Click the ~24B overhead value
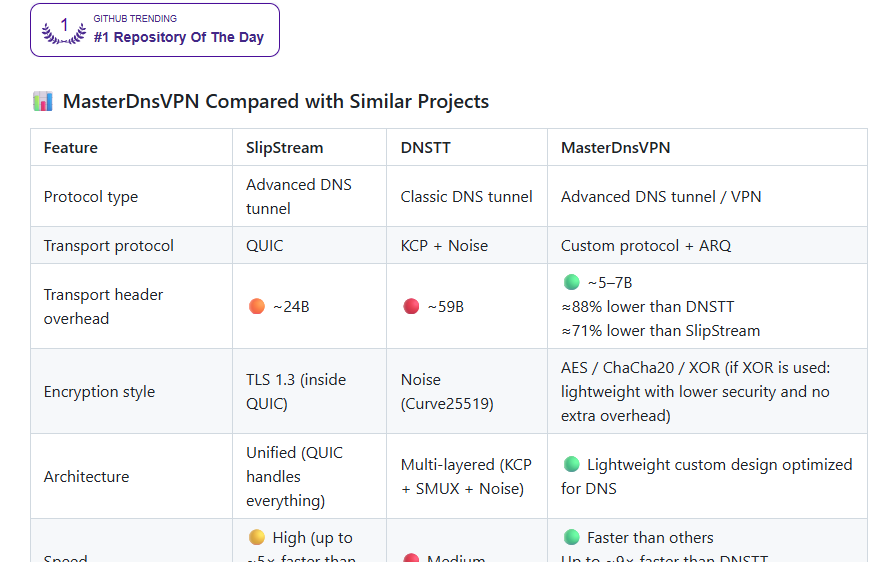This screenshot has height=562, width=894. pyautogui.click(x=291, y=307)
